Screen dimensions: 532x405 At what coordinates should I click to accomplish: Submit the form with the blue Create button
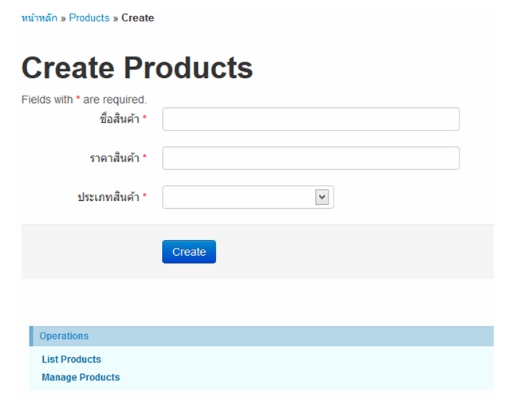click(x=189, y=252)
